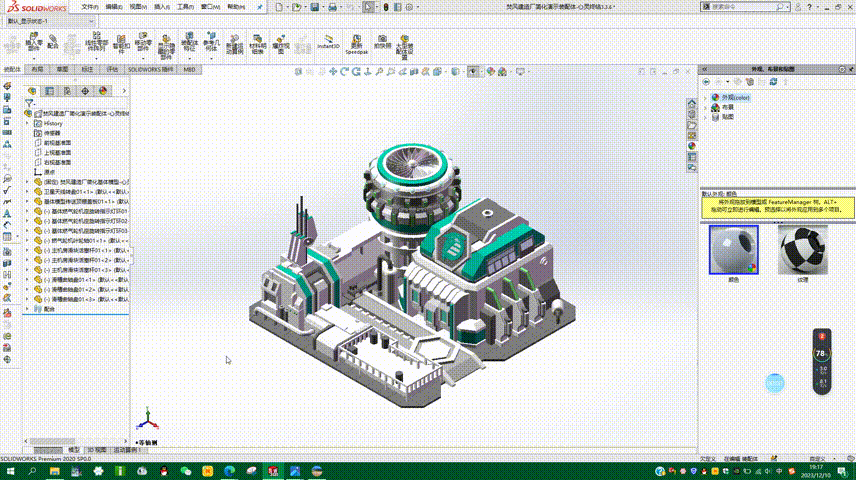Expand the 贴图 decals node

tap(706, 117)
